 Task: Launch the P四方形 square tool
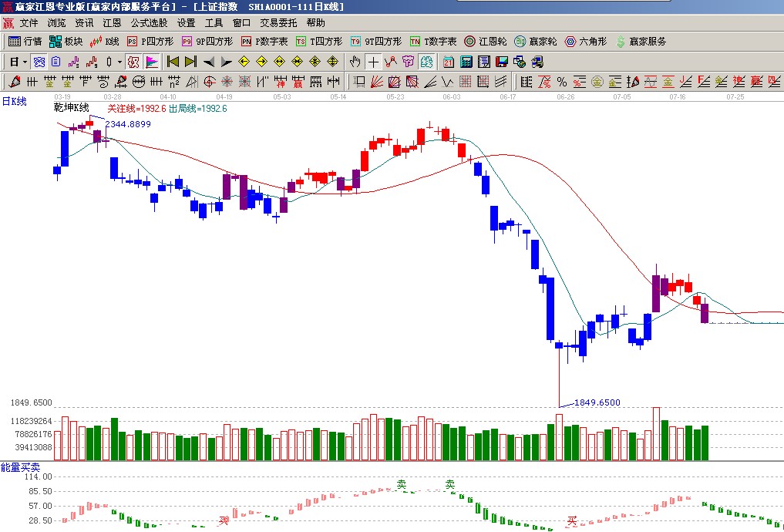(152, 42)
